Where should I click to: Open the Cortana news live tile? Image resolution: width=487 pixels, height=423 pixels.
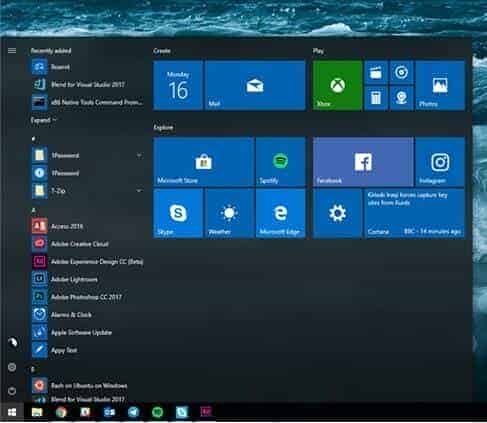click(414, 213)
